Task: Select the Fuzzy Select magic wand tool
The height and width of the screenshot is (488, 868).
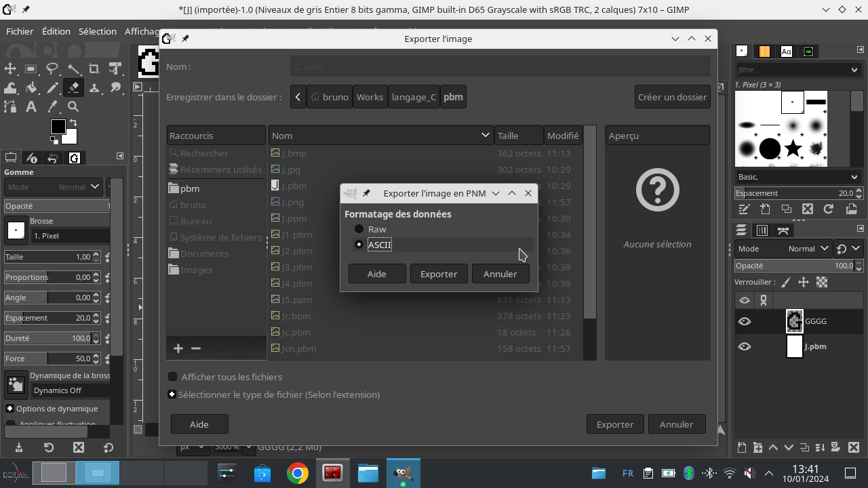Action: (x=73, y=68)
